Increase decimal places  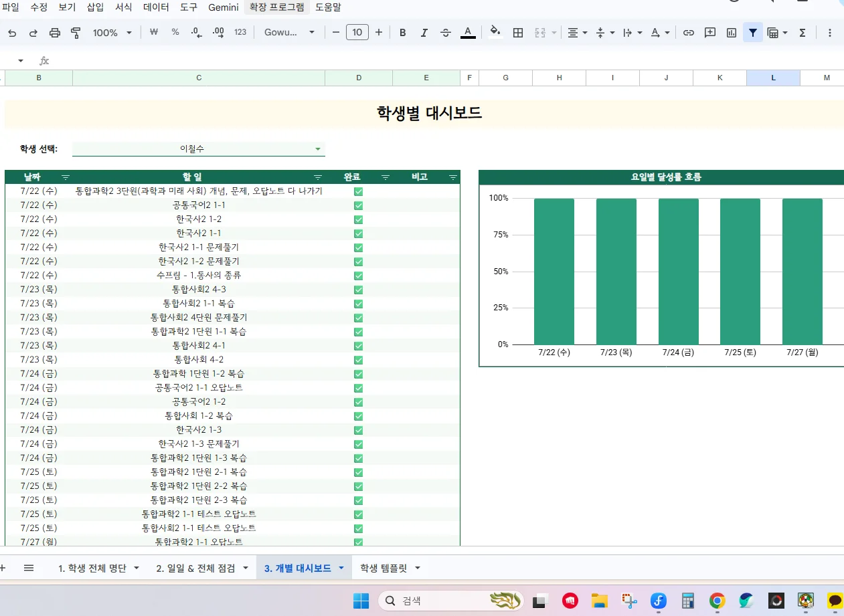pyautogui.click(x=218, y=32)
